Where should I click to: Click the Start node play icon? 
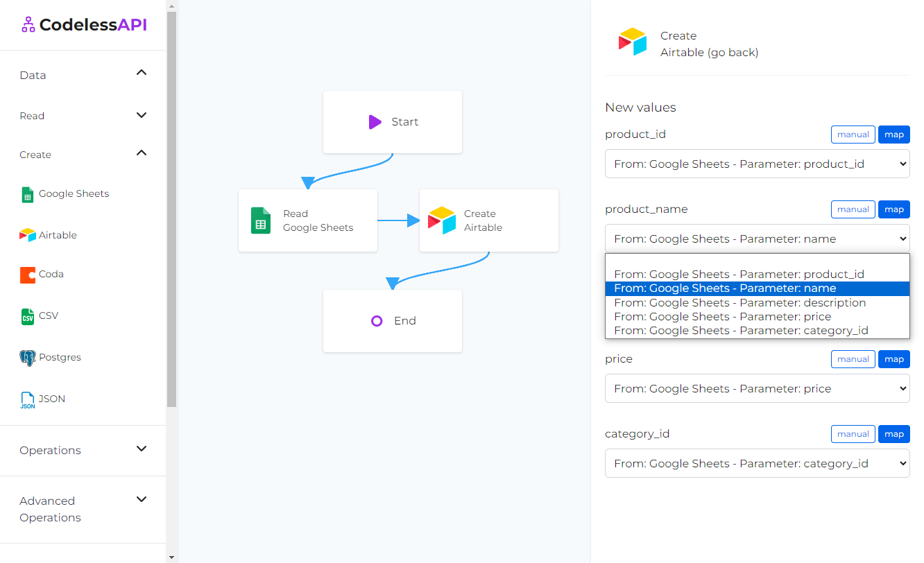pos(375,122)
